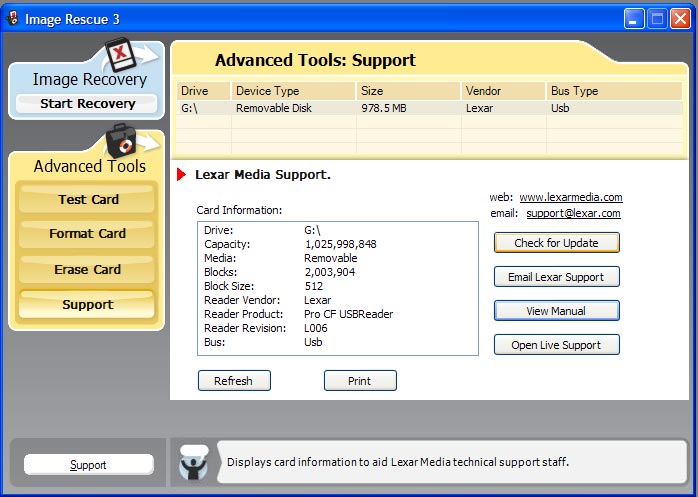Click the Image Recovery card icon

tap(121, 56)
